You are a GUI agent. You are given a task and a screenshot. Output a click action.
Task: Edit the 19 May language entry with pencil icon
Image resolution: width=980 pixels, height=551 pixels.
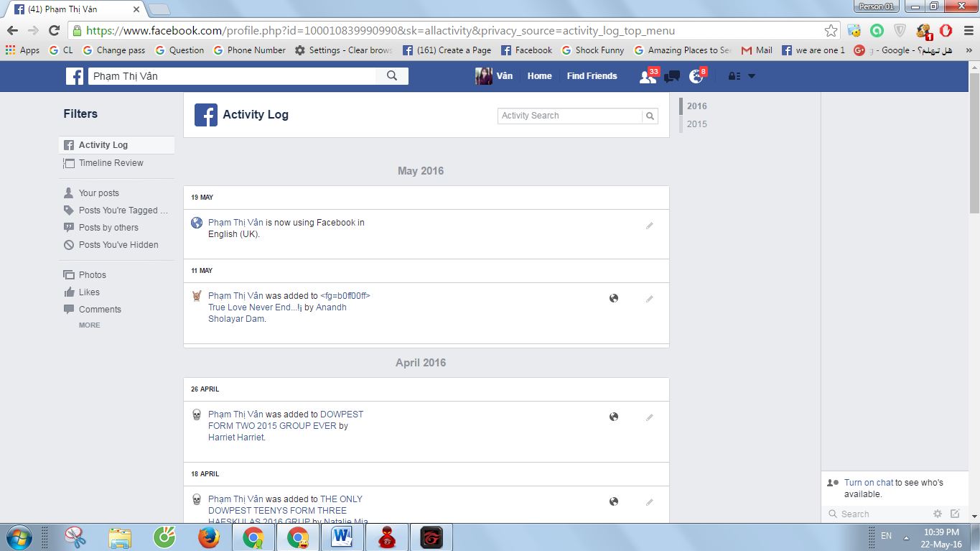click(649, 225)
